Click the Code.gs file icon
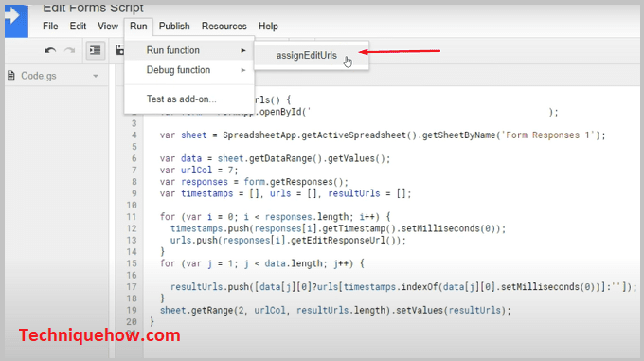This screenshot has width=644, height=361. [x=11, y=76]
